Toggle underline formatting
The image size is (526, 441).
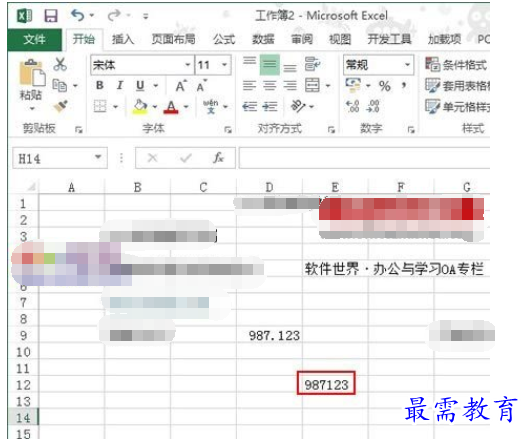click(x=140, y=86)
